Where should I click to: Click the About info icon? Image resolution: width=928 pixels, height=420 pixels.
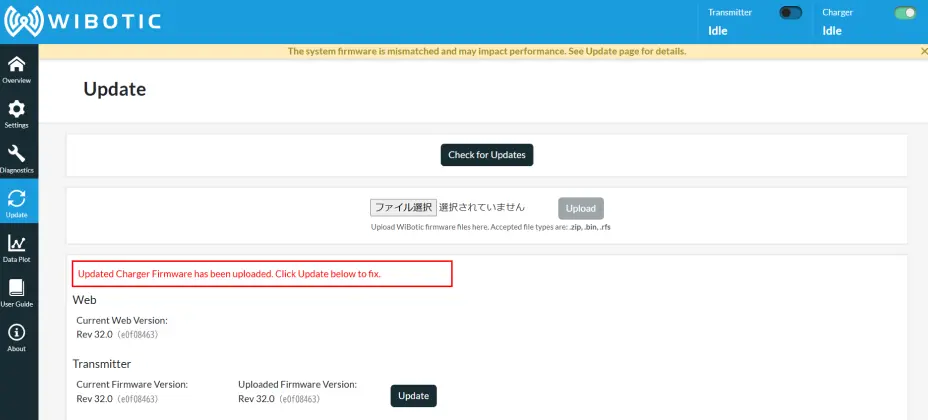point(17,335)
